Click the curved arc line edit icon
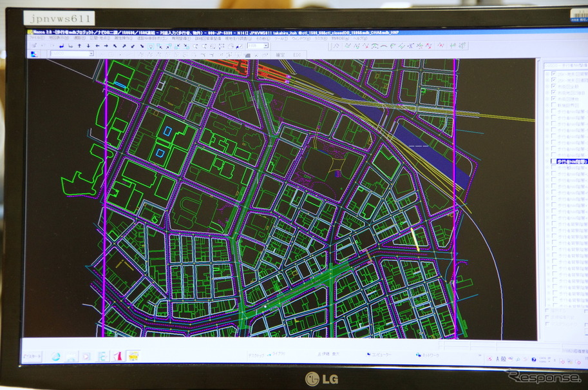 coord(384,46)
